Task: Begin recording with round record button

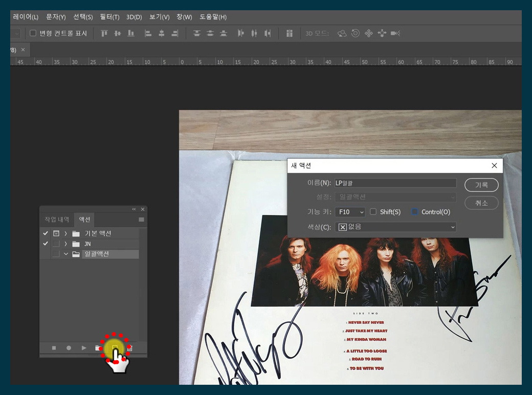Action: coord(69,348)
